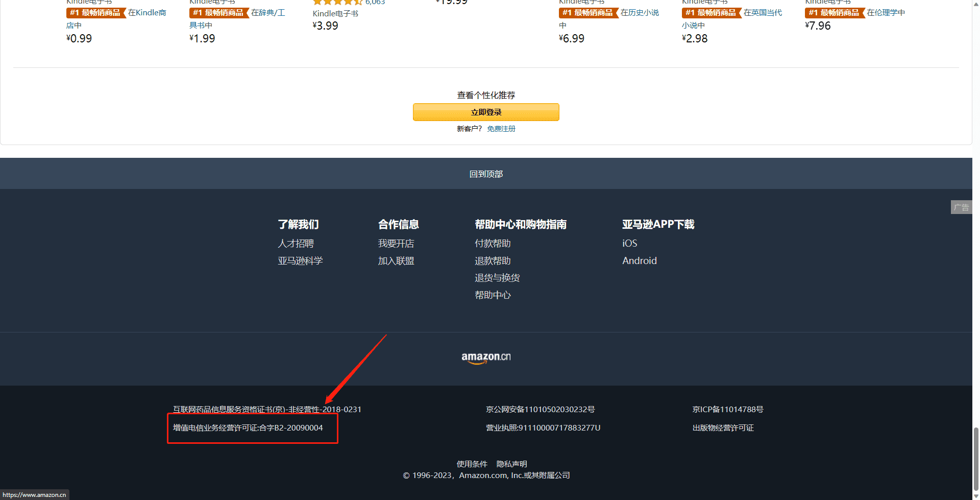Open the 人才招聘 careers link

coord(296,244)
